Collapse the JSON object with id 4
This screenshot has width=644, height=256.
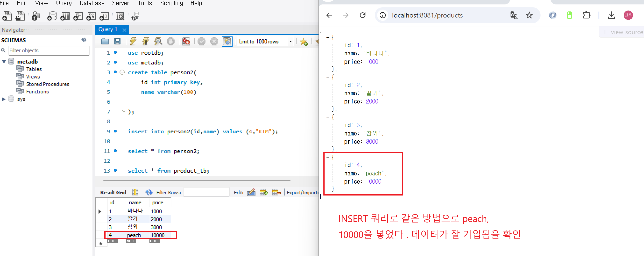tap(328, 157)
